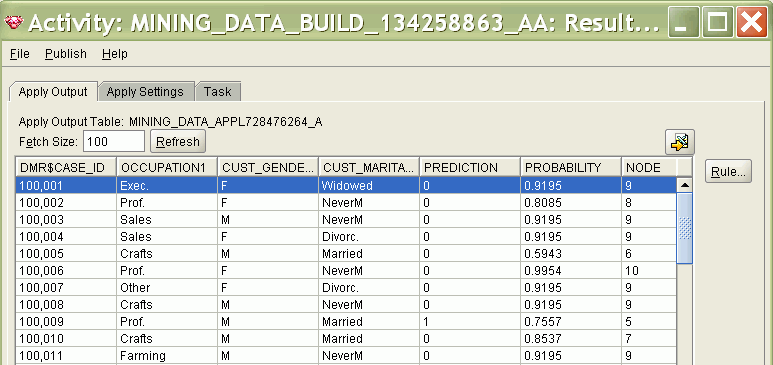
Task: Select case ID cell 100,011
Action: [x=66, y=356]
